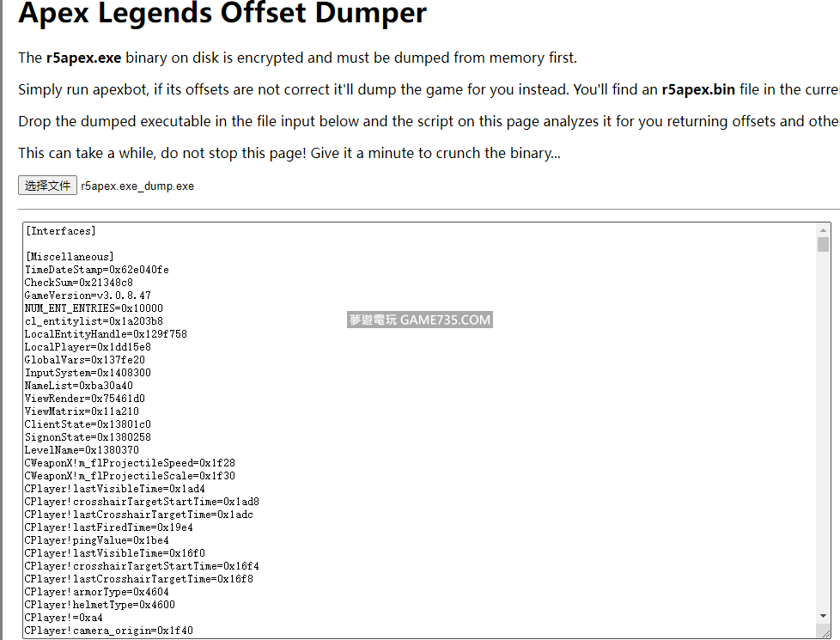Click the lastCrosshairTargetTime=0x1adc line

(139, 514)
